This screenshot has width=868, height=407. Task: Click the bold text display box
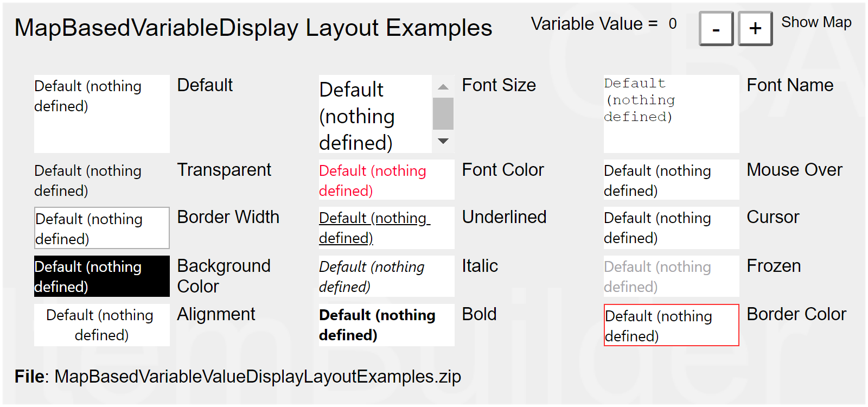click(x=386, y=325)
